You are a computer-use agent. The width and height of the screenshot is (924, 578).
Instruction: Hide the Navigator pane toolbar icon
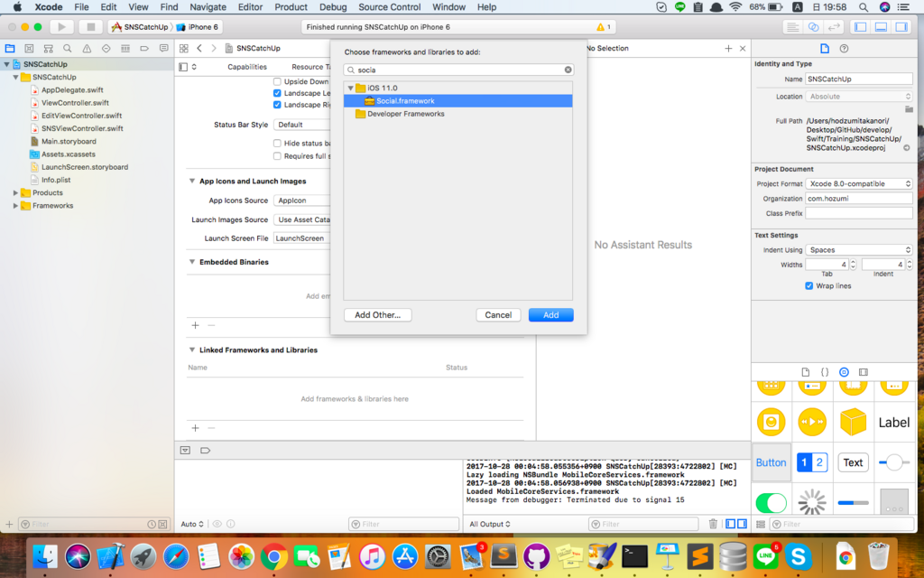point(860,27)
